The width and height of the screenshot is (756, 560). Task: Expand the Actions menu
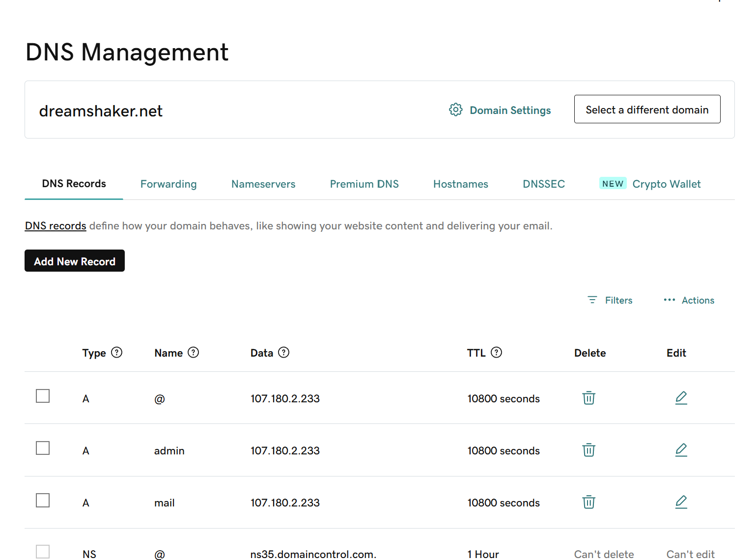(x=689, y=300)
